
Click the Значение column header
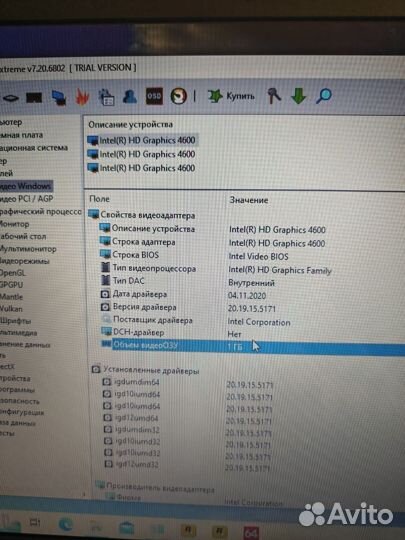coord(249,200)
